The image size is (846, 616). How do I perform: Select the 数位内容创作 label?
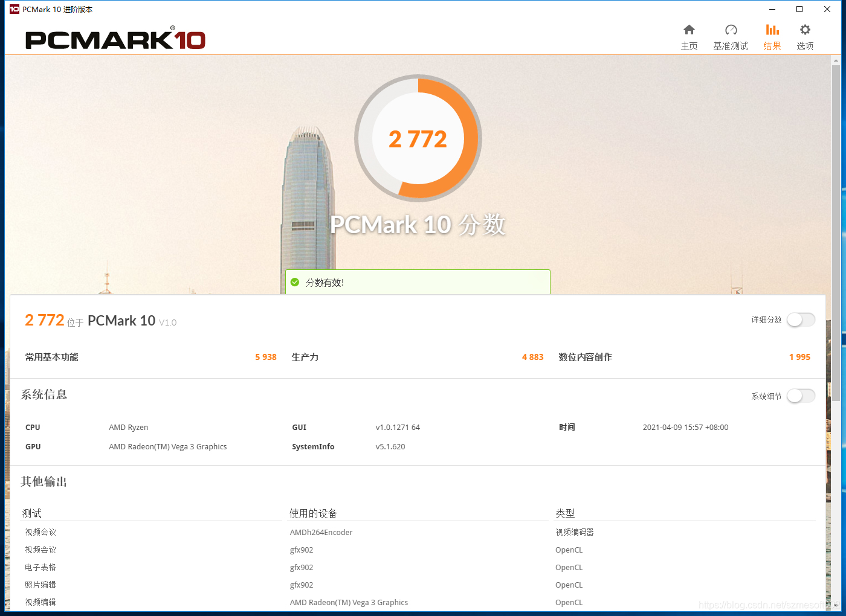click(586, 357)
